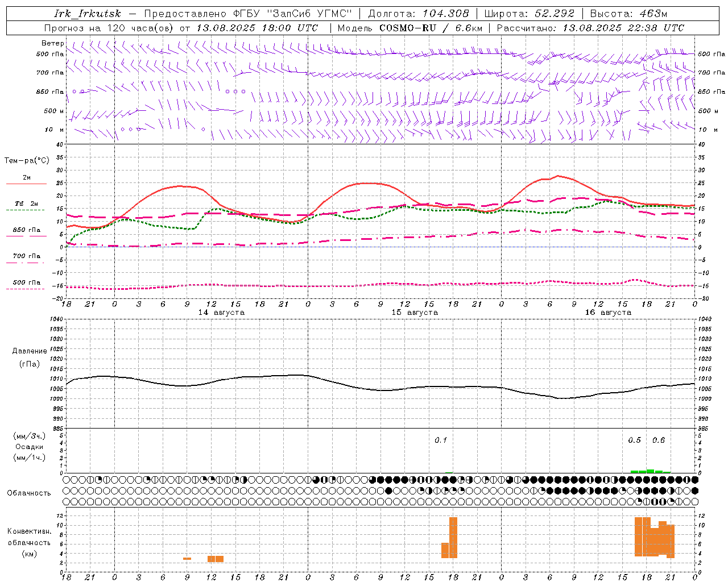Click the 0.6 precipitation amount value
The image size is (728, 582).
coord(659,440)
